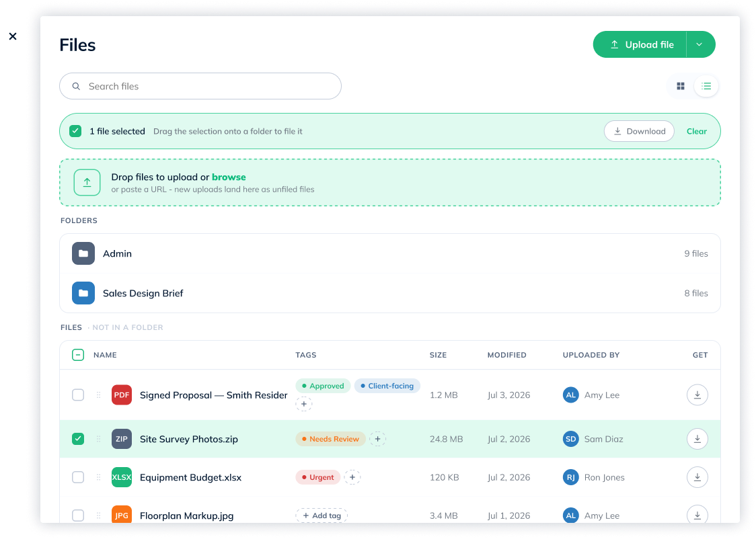Viewport: 756px width, 539px height.
Task: Check the Signed Proposal file checkbox
Action: 78,395
